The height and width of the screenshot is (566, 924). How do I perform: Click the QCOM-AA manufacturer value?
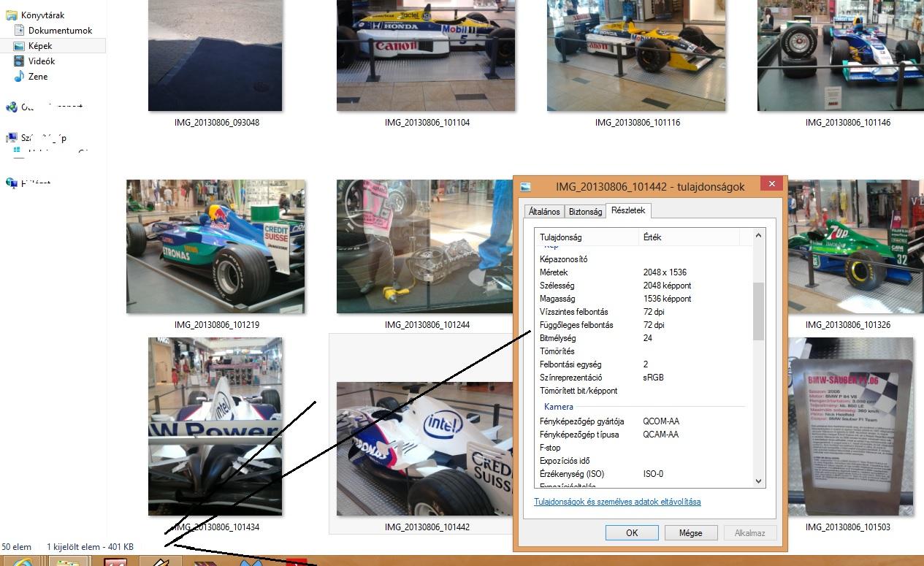pos(661,421)
